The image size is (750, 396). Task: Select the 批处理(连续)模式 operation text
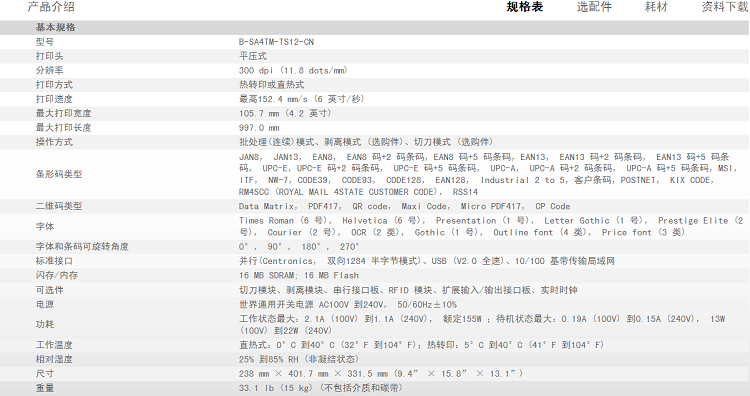pos(366,142)
